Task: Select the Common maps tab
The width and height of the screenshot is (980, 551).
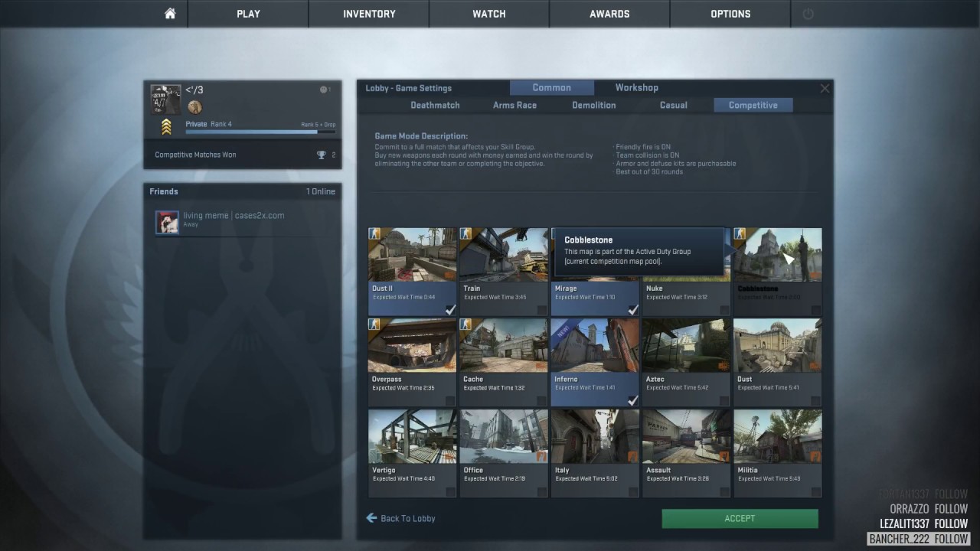Action: 552,88
